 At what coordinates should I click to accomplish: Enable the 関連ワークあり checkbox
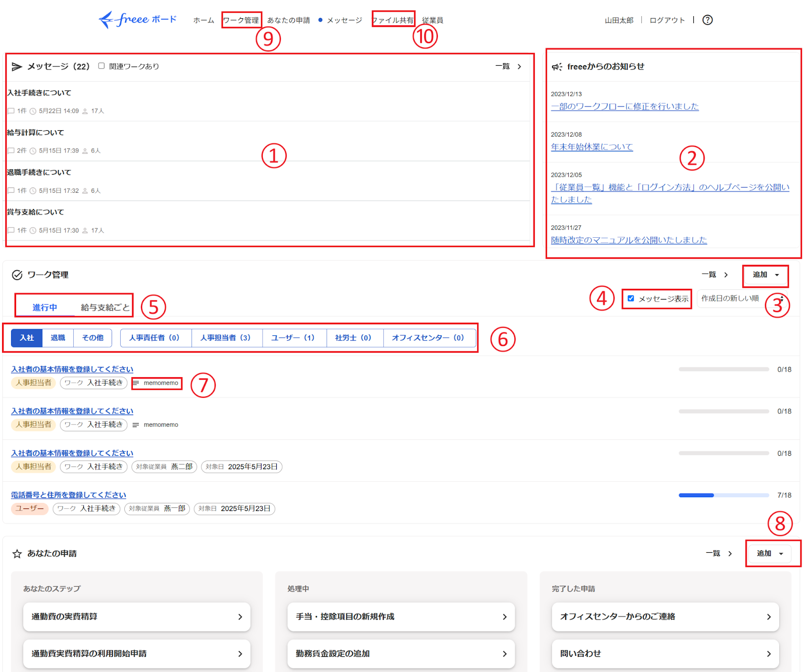pos(102,66)
